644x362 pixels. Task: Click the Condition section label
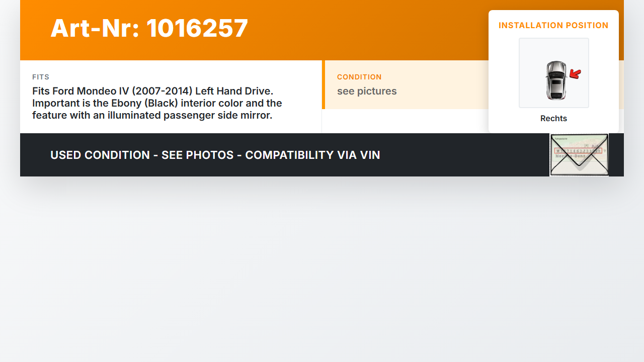[x=359, y=77]
